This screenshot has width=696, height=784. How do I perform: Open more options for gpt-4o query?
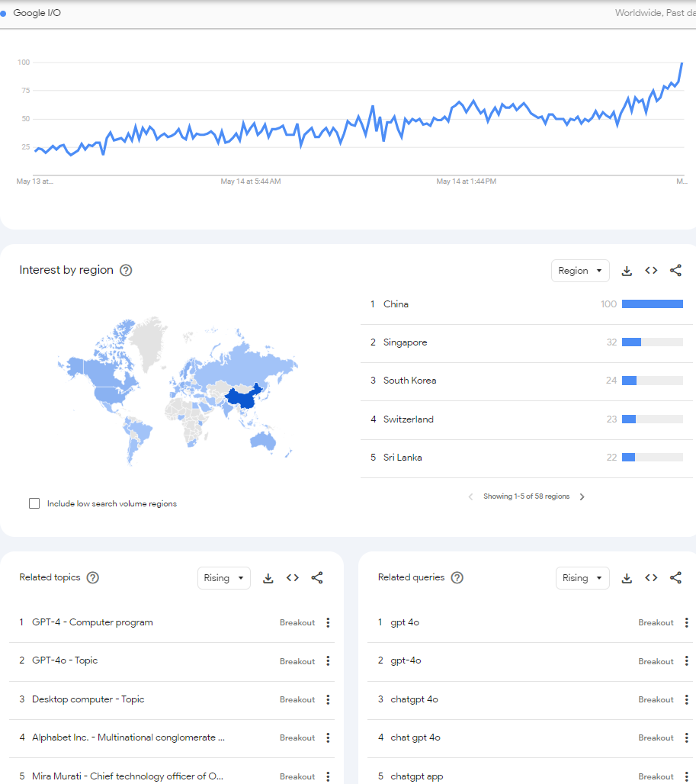(687, 661)
